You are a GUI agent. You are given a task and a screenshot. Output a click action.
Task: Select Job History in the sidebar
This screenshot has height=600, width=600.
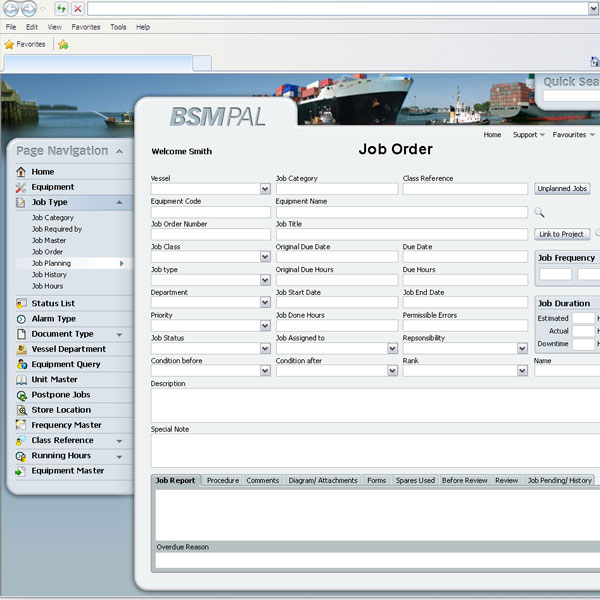click(49, 275)
